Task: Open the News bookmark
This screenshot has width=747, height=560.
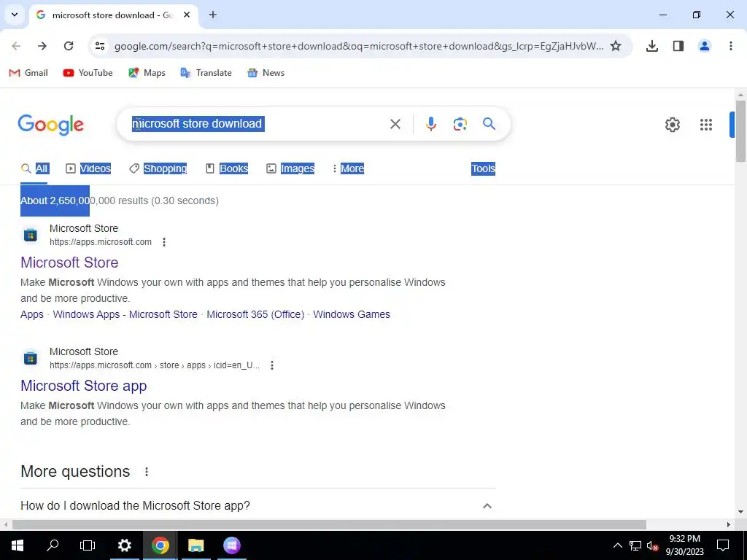Action: [x=266, y=73]
